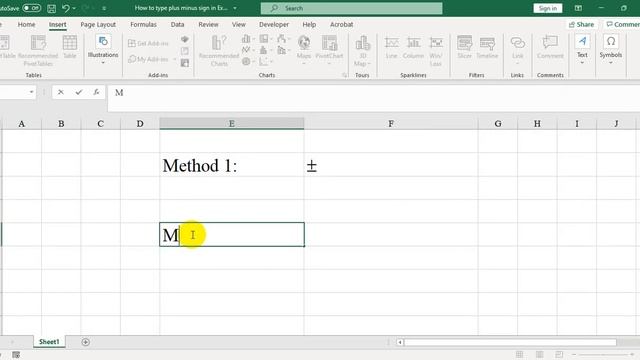Open the Formulas tab

tap(143, 24)
